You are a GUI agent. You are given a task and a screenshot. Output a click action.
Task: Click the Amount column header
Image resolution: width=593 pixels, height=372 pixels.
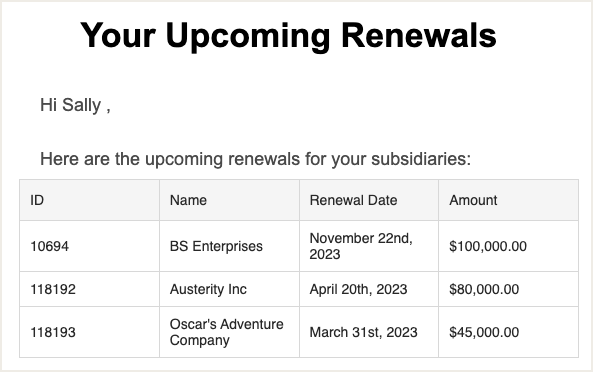[508, 200]
